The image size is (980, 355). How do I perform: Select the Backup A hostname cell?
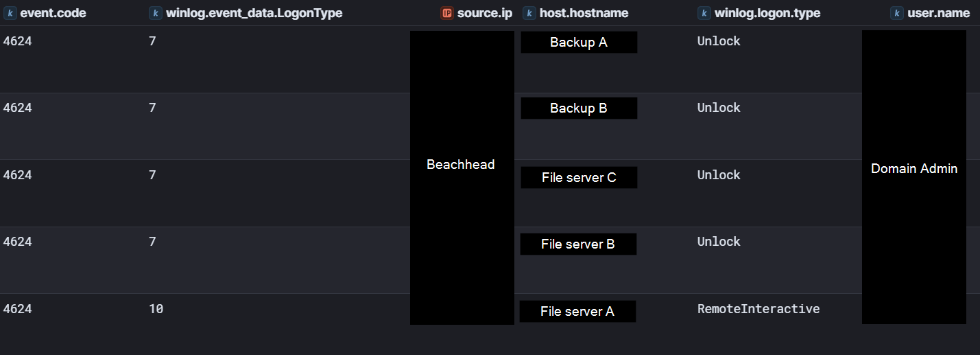click(579, 43)
